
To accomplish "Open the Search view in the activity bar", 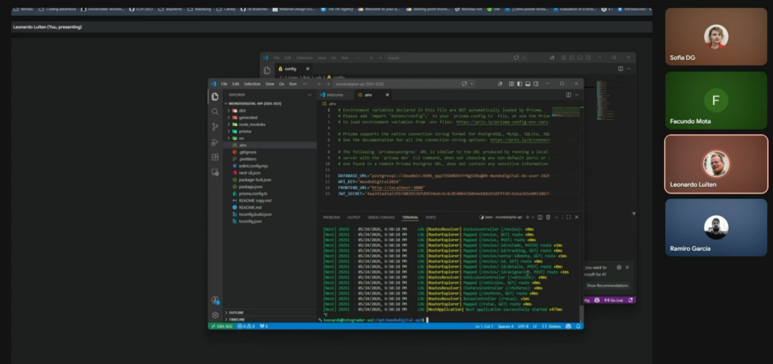I will click(215, 112).
